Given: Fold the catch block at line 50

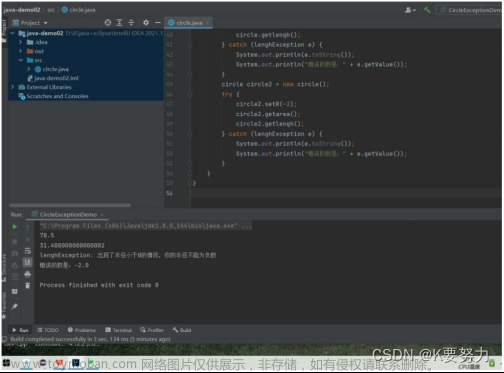Looking at the screenshot, I should click(x=190, y=134).
